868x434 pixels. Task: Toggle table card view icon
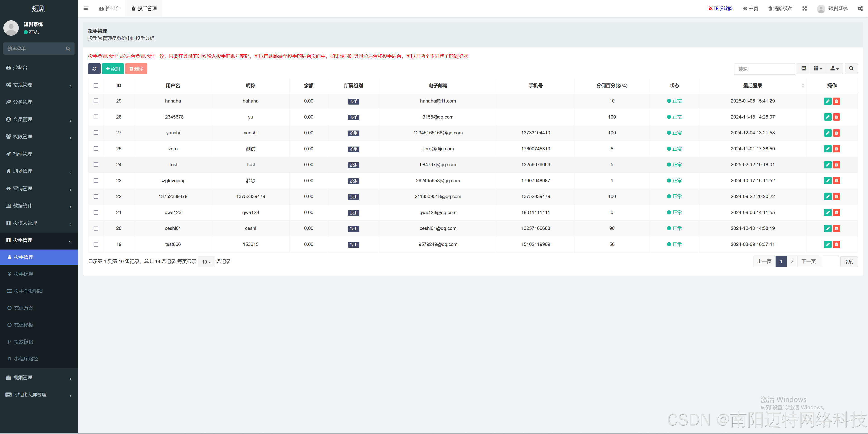(803, 69)
